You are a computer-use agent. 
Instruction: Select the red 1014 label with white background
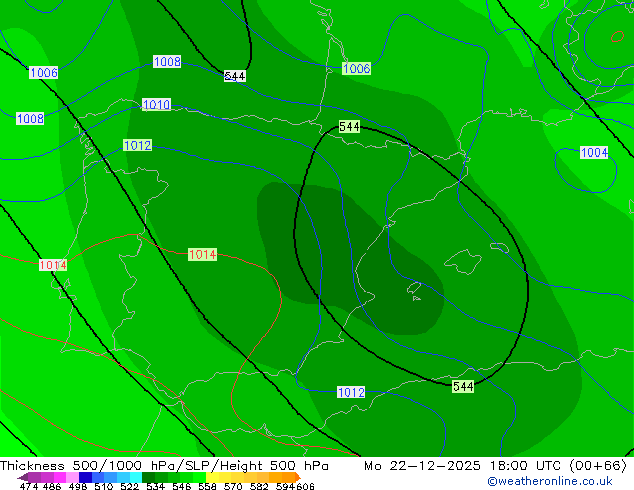[53, 265]
